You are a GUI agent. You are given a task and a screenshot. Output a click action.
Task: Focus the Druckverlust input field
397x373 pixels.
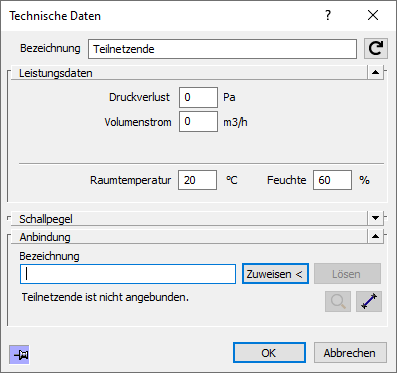click(x=198, y=97)
